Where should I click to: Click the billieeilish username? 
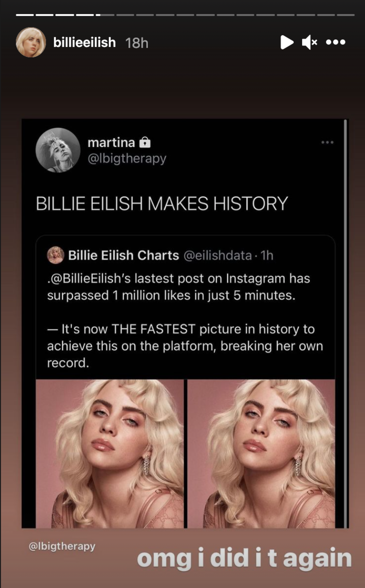point(84,42)
